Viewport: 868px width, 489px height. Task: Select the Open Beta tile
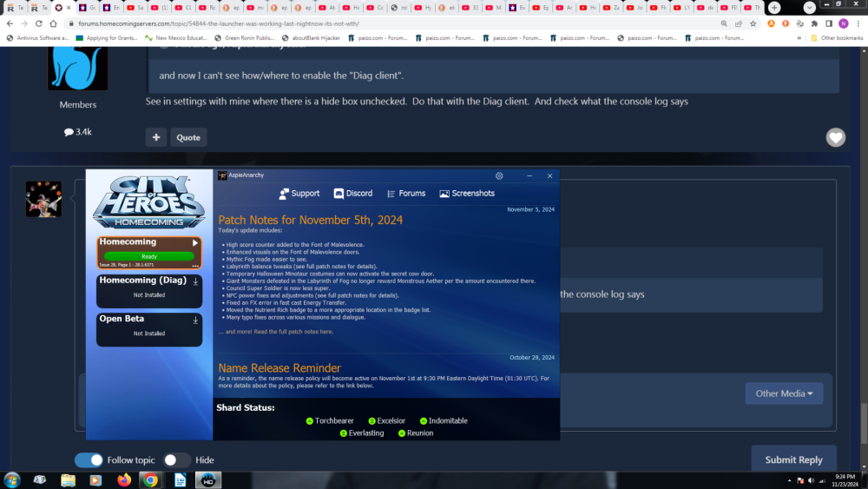149,329
